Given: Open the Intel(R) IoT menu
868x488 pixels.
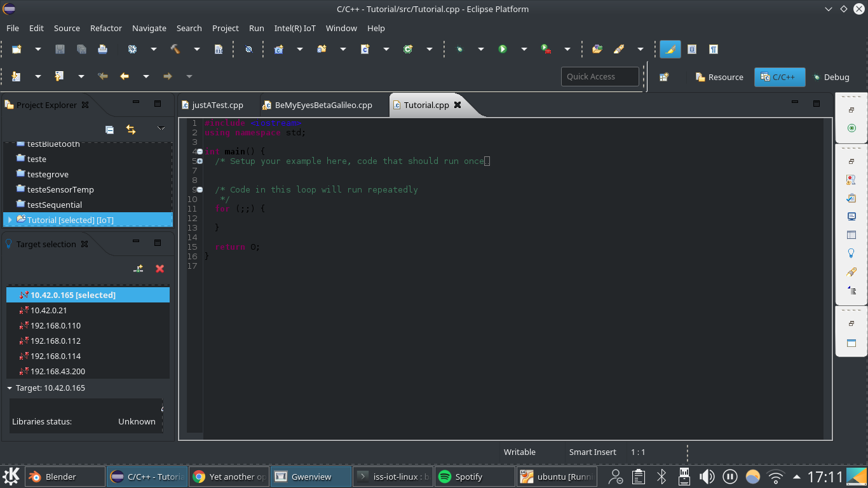Looking at the screenshot, I should (295, 28).
